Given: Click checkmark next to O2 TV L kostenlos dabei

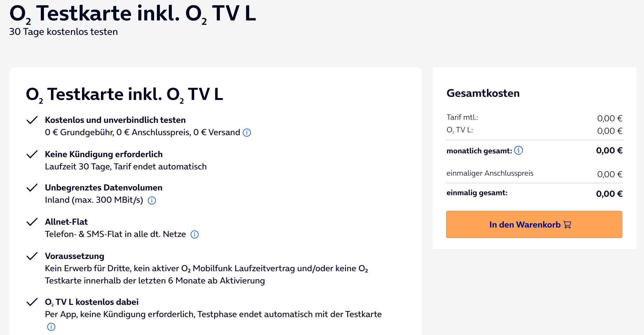Looking at the screenshot, I should pos(32,302).
